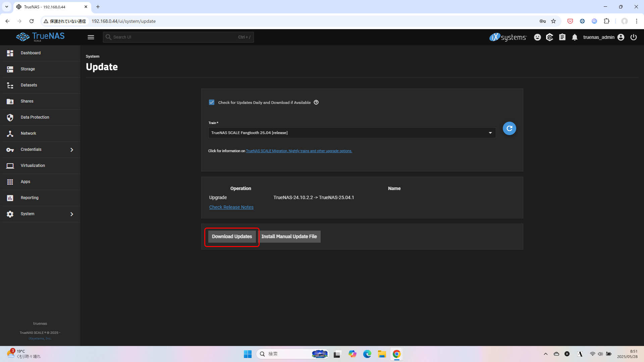Click the Power button icon

(x=634, y=37)
